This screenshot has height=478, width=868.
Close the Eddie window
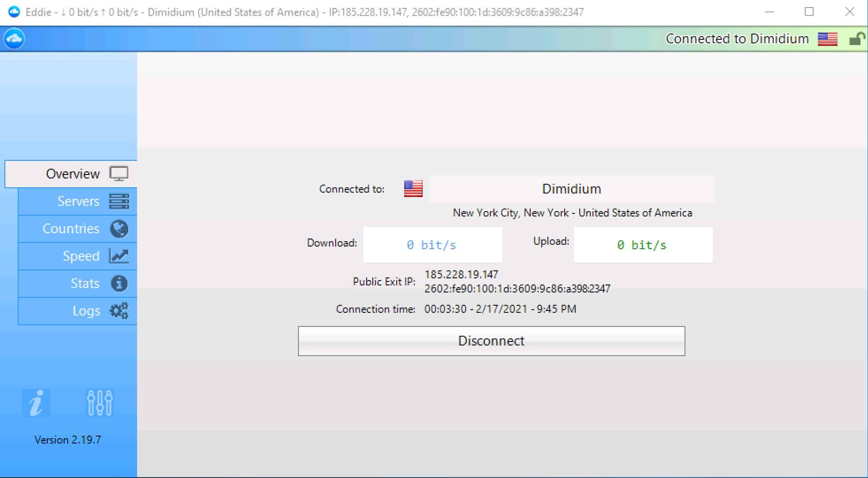[x=849, y=12]
